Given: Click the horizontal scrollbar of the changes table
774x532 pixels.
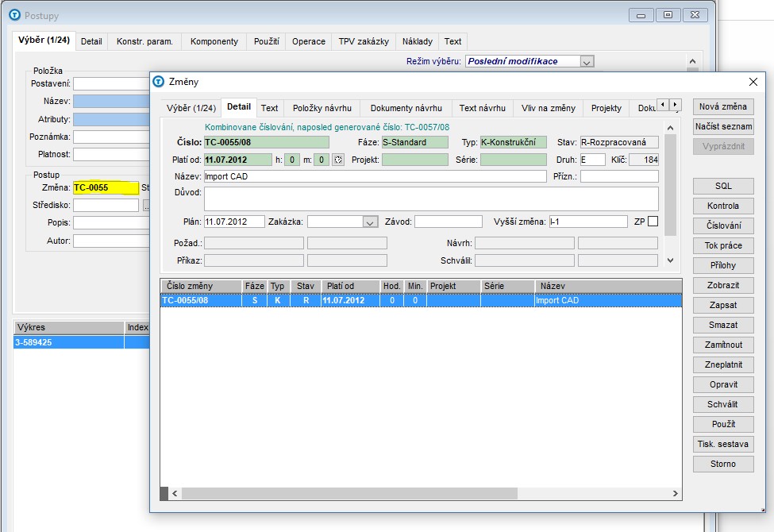Looking at the screenshot, I should click(349, 493).
